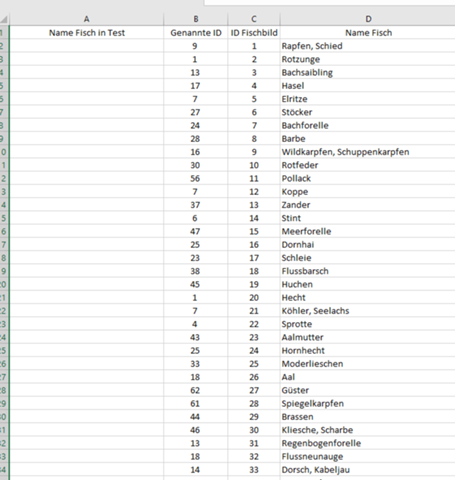The height and width of the screenshot is (480, 455).
Task: Select column C header
Action: coord(254,19)
